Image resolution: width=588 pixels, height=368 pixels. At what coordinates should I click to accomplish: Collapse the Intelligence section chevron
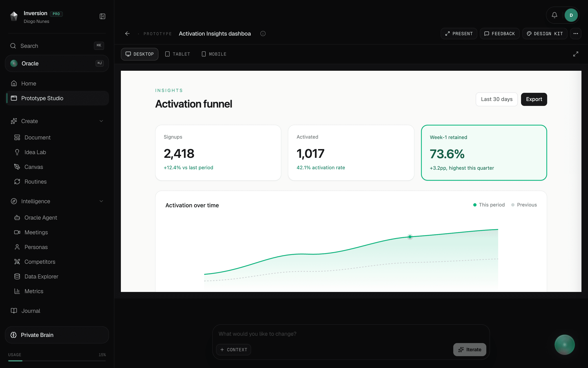(101, 201)
